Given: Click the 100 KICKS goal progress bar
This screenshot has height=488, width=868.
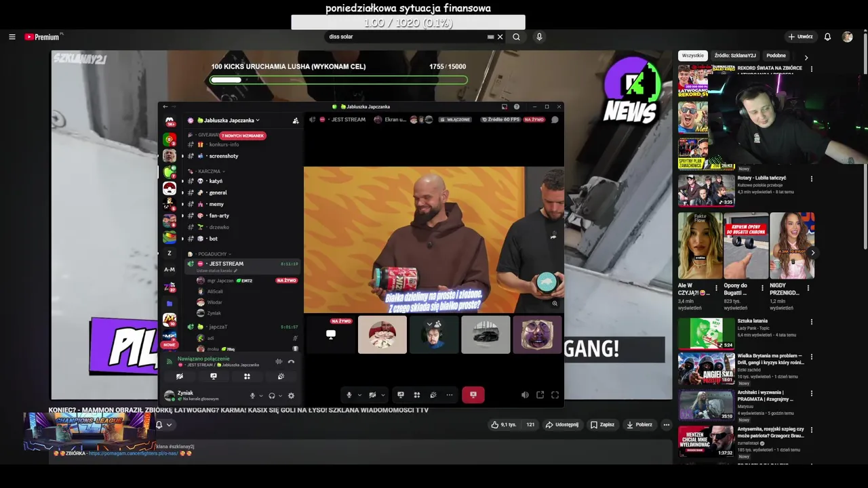Looking at the screenshot, I should (338, 79).
